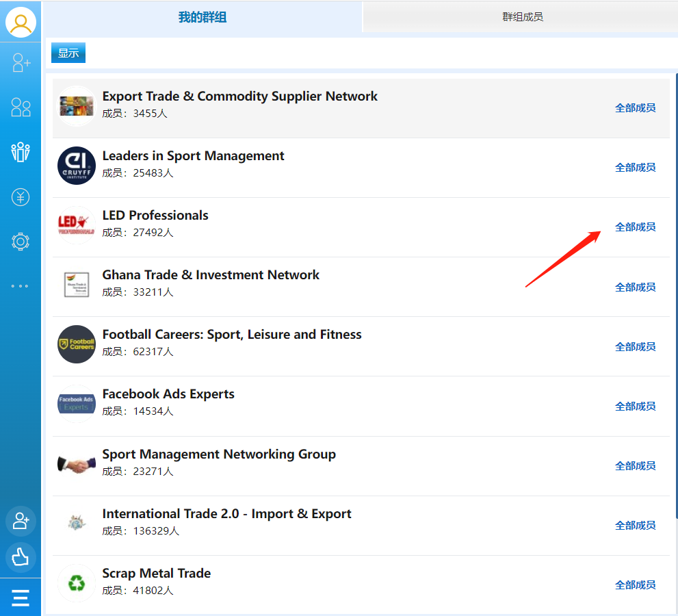Click the three-dot more options icon
The image size is (678, 616).
click(20, 286)
